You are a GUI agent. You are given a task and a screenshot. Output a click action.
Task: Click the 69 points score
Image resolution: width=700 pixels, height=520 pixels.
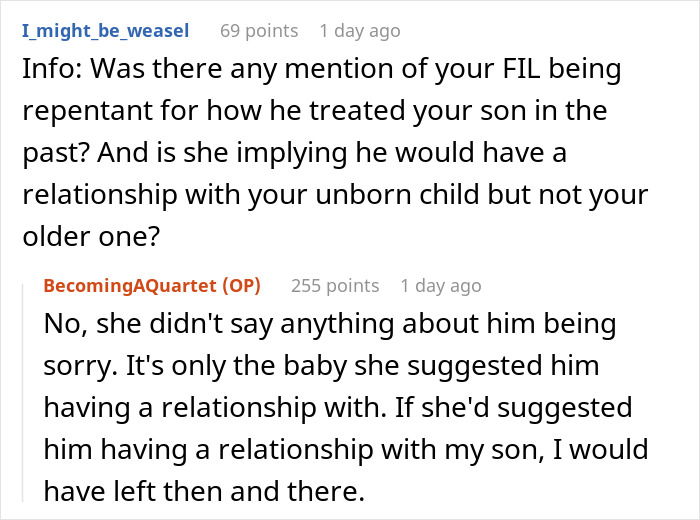point(259,31)
